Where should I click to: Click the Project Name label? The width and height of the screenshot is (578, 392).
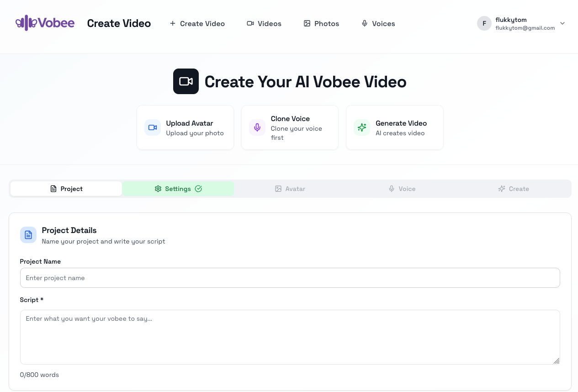(x=40, y=261)
